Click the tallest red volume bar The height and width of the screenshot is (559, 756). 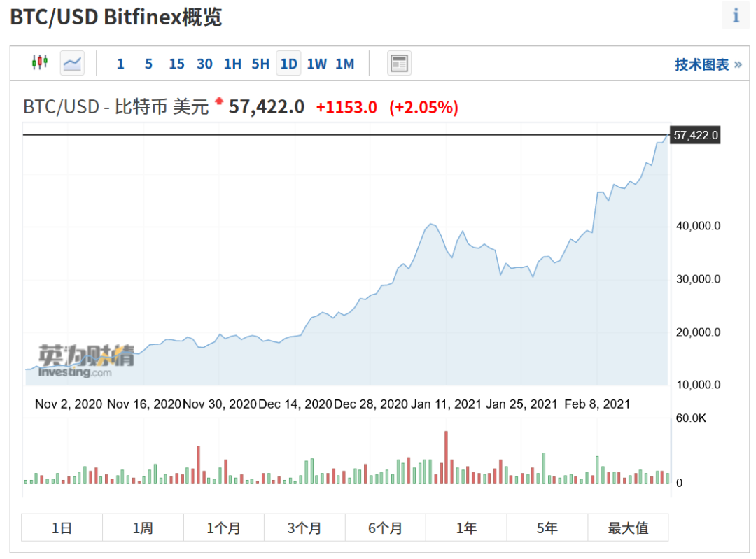pyautogui.click(x=446, y=457)
